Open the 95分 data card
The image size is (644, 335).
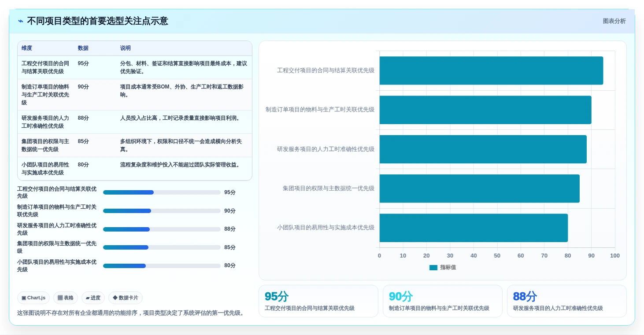[318, 301]
